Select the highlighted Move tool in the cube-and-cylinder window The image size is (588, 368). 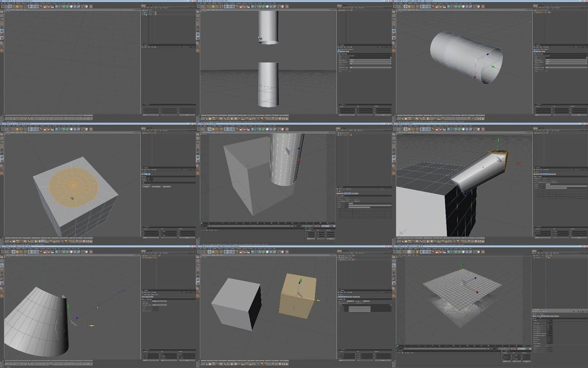coord(209,129)
